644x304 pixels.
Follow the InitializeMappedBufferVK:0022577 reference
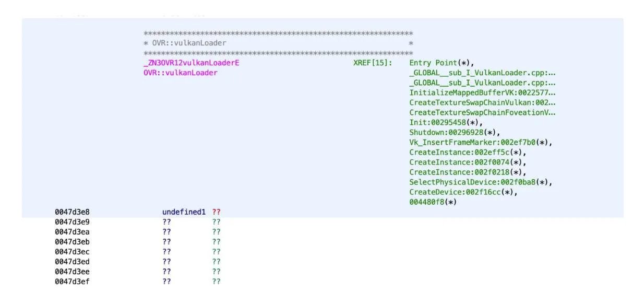(x=482, y=92)
